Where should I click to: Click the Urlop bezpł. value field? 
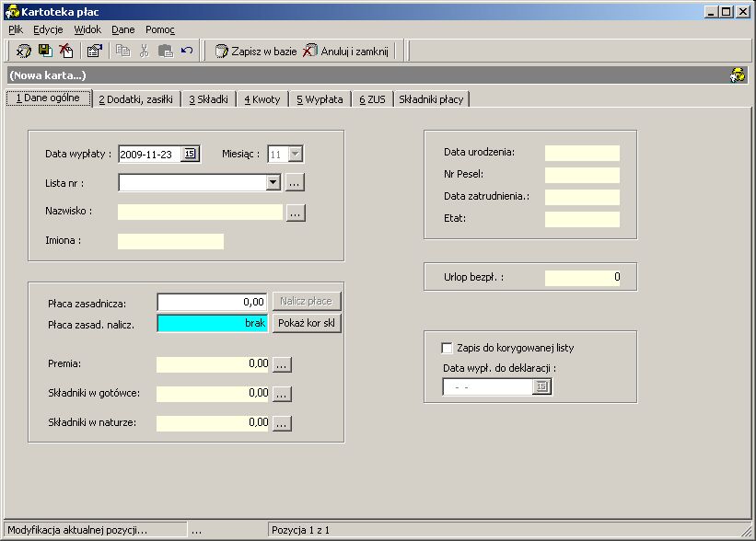[x=583, y=278]
